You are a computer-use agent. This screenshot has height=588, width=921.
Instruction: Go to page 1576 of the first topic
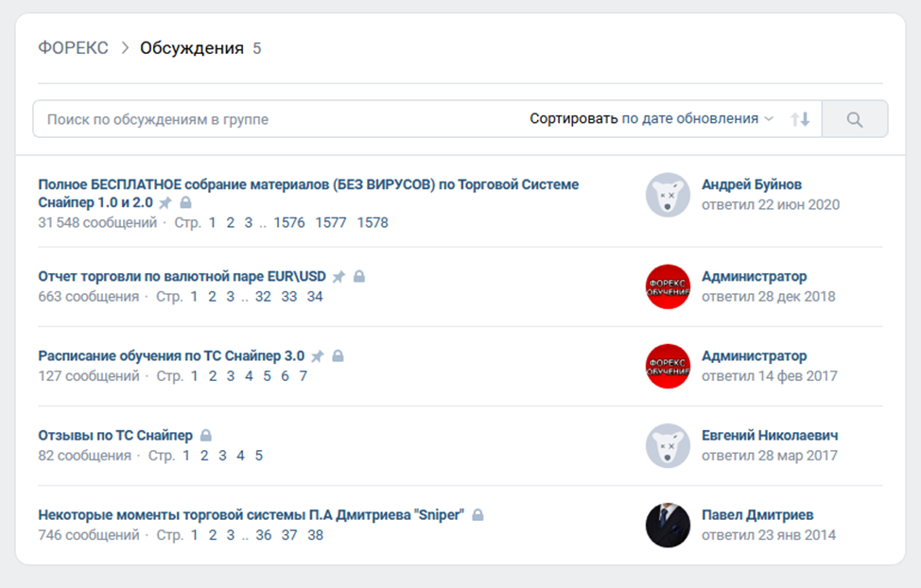click(289, 223)
